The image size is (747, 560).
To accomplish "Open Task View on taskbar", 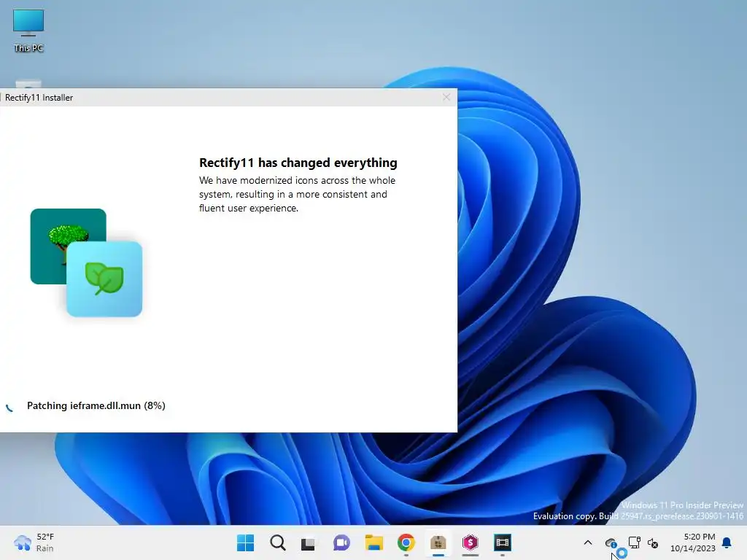I will (309, 543).
